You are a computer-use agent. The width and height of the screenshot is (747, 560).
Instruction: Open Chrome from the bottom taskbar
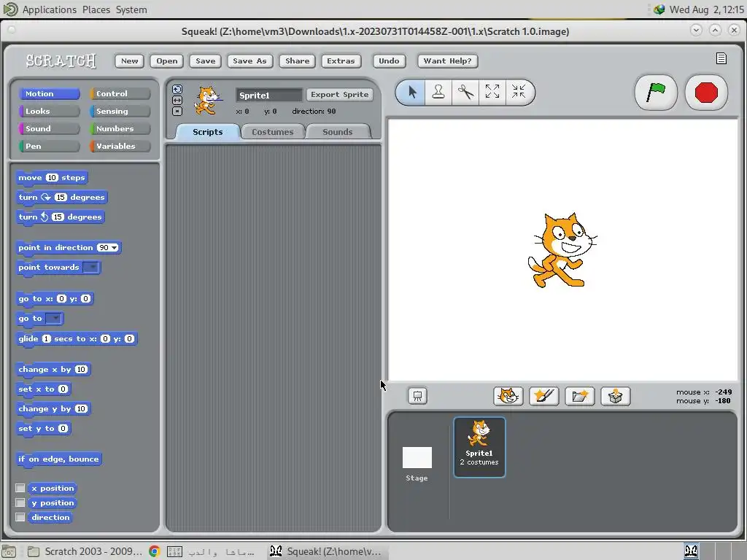pyautogui.click(x=155, y=551)
